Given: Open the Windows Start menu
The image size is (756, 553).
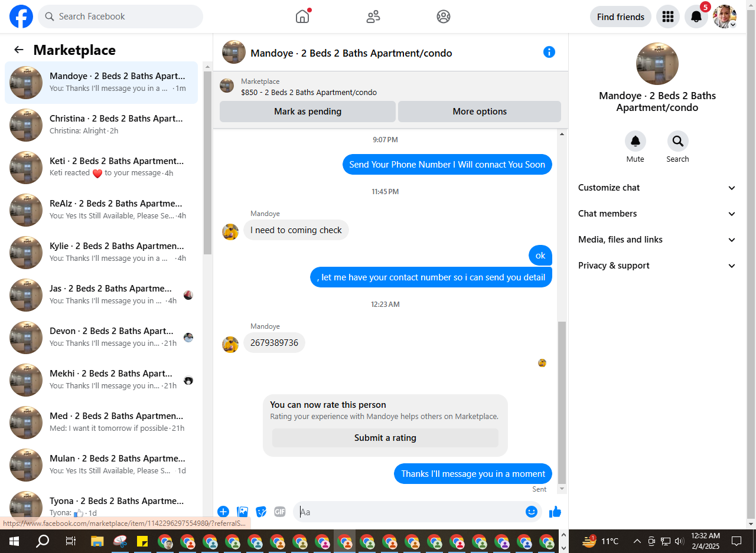Looking at the screenshot, I should pos(14,541).
